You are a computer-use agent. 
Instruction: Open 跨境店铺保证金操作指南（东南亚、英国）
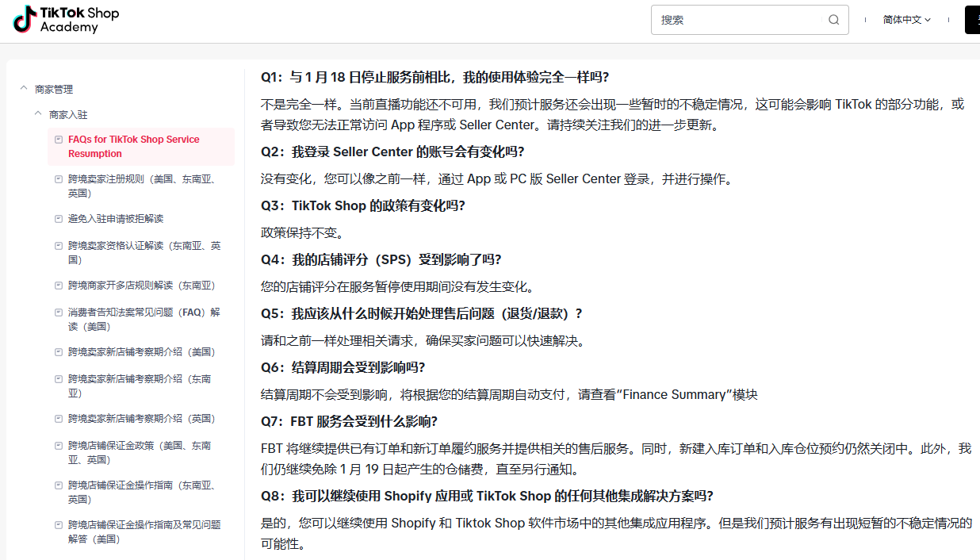click(141, 492)
